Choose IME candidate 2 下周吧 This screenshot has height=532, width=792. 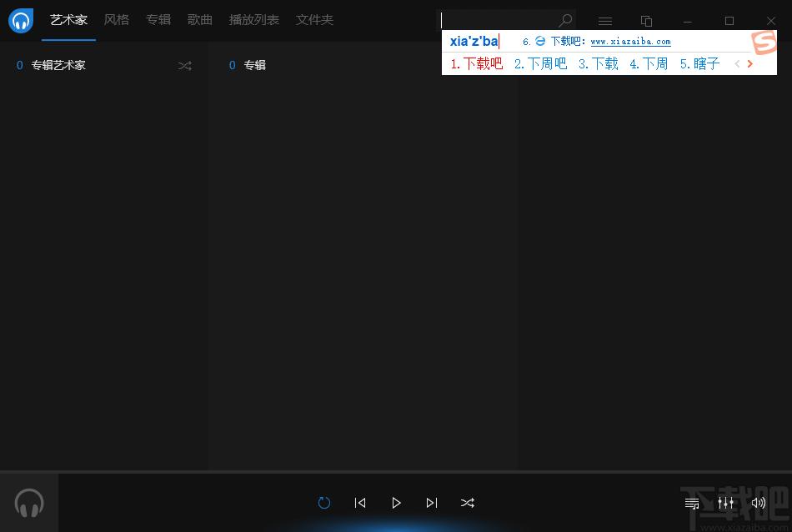540,63
